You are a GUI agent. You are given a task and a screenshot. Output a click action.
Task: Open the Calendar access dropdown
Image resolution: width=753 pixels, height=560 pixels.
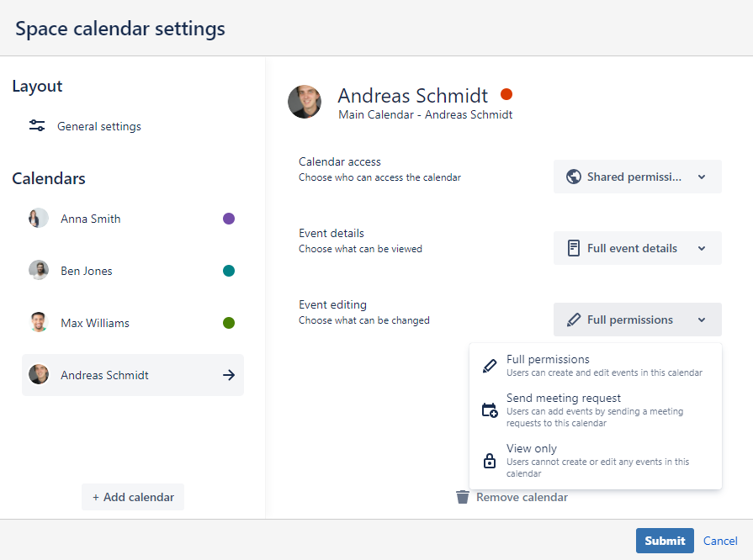[x=637, y=177]
